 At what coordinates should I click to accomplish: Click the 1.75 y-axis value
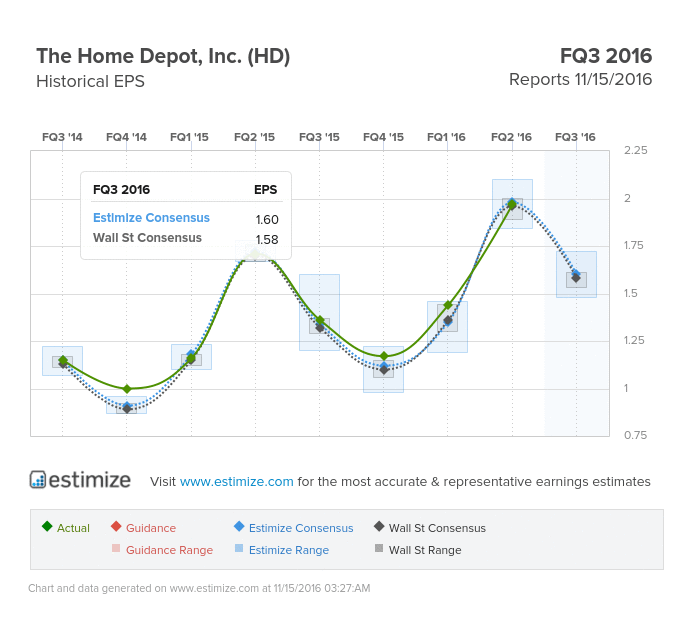click(633, 245)
